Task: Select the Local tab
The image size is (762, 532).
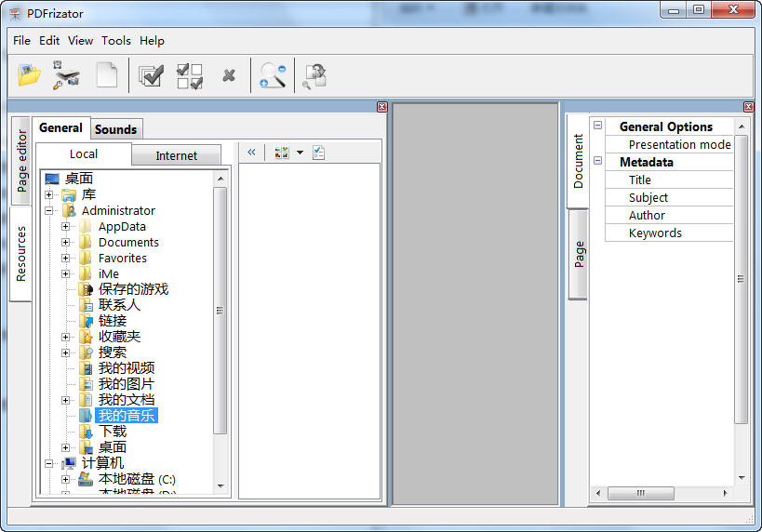Action: point(84,154)
